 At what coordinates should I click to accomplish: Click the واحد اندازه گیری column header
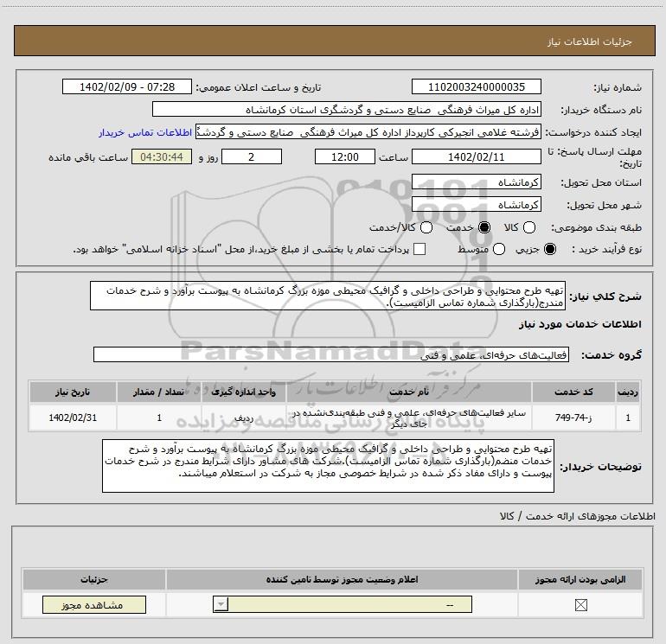point(243,392)
